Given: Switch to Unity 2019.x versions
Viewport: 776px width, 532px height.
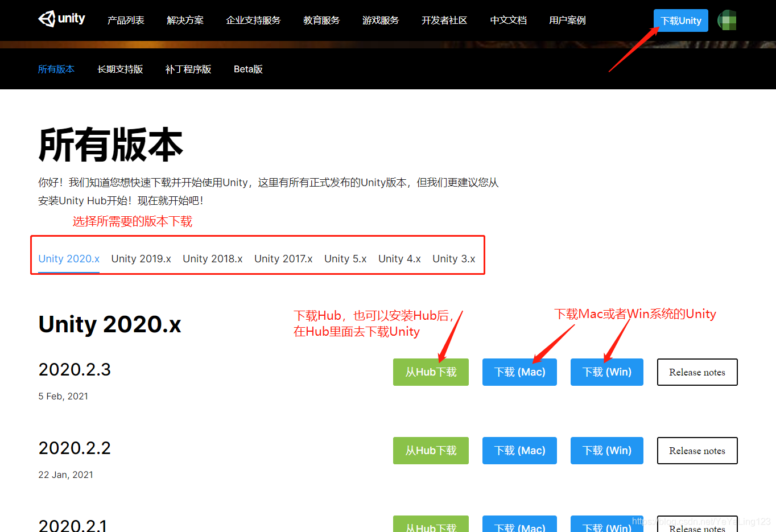Looking at the screenshot, I should click(x=141, y=259).
